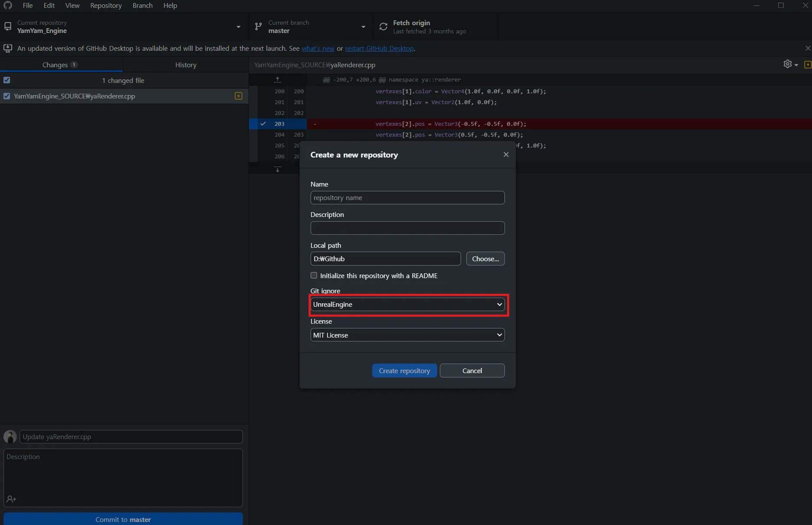The image size is (812, 525).
Task: Open the License dropdown
Action: (407, 335)
